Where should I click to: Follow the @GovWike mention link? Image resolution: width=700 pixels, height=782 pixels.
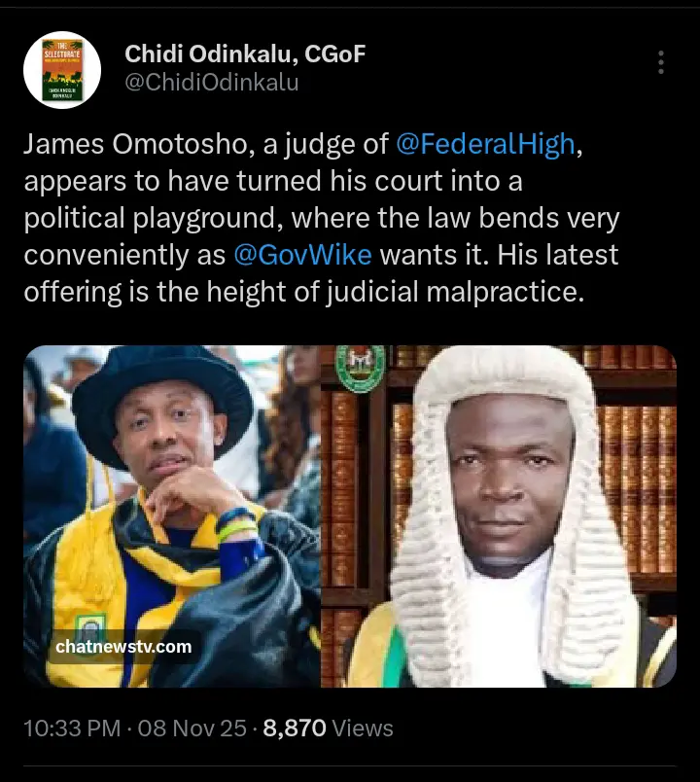303,256
